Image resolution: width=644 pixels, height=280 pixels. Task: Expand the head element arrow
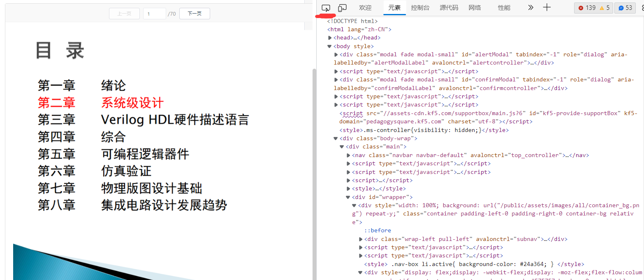(x=330, y=38)
